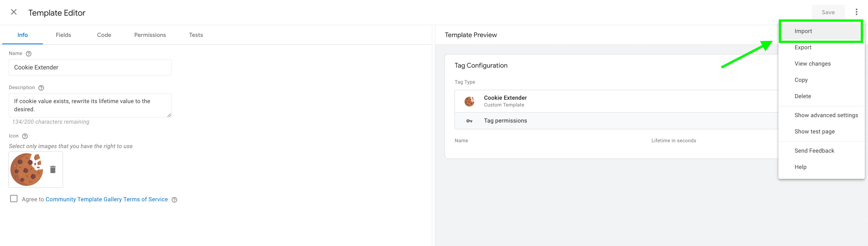868x246 pixels.
Task: Tick the Agree to Terms of Service checkbox
Action: tap(14, 199)
